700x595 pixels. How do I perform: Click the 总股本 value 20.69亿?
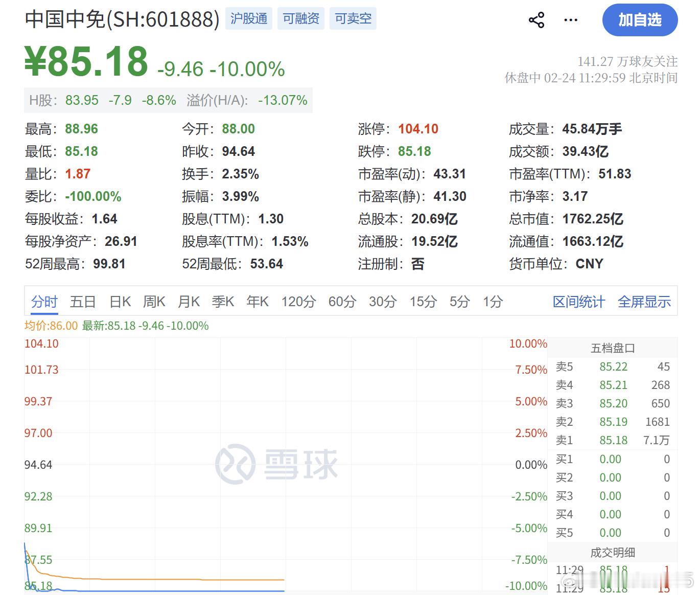coord(434,219)
